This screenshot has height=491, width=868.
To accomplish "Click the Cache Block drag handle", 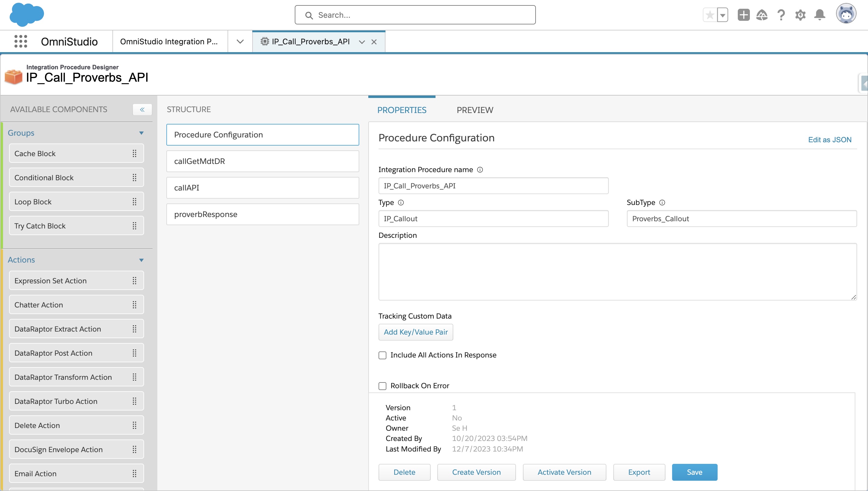I will 134,153.
